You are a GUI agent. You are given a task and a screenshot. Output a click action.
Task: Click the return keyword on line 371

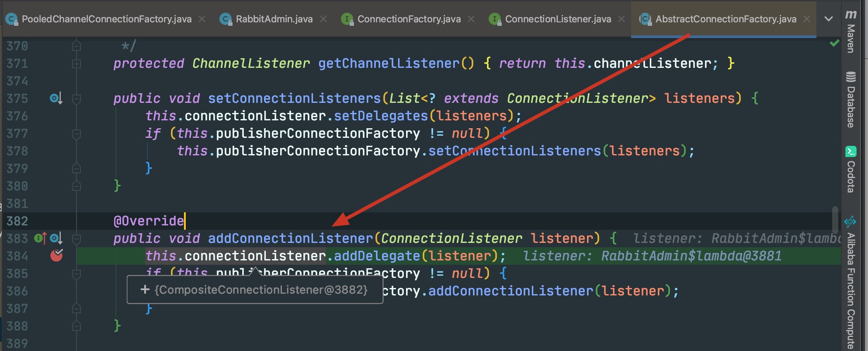[x=522, y=63]
